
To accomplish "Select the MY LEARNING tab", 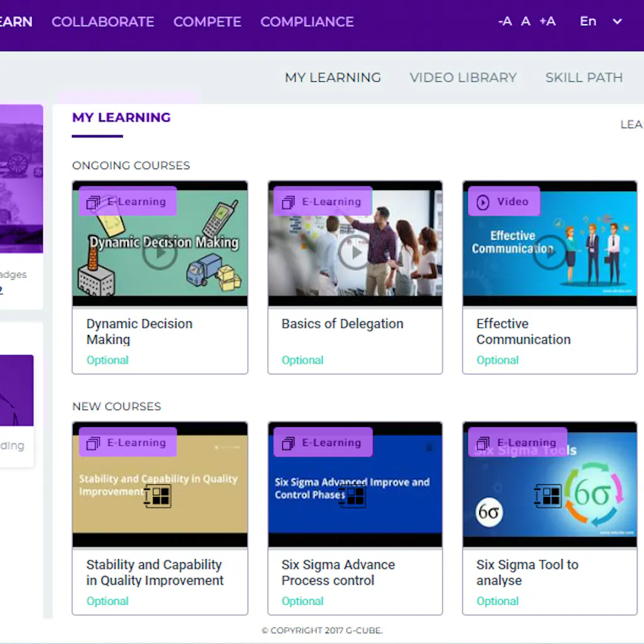I will (x=333, y=77).
